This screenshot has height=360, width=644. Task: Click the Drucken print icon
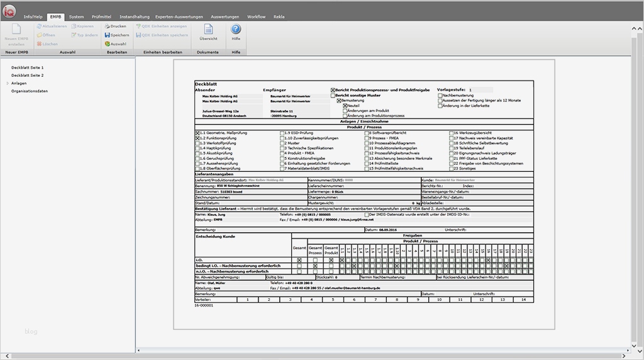(x=108, y=26)
